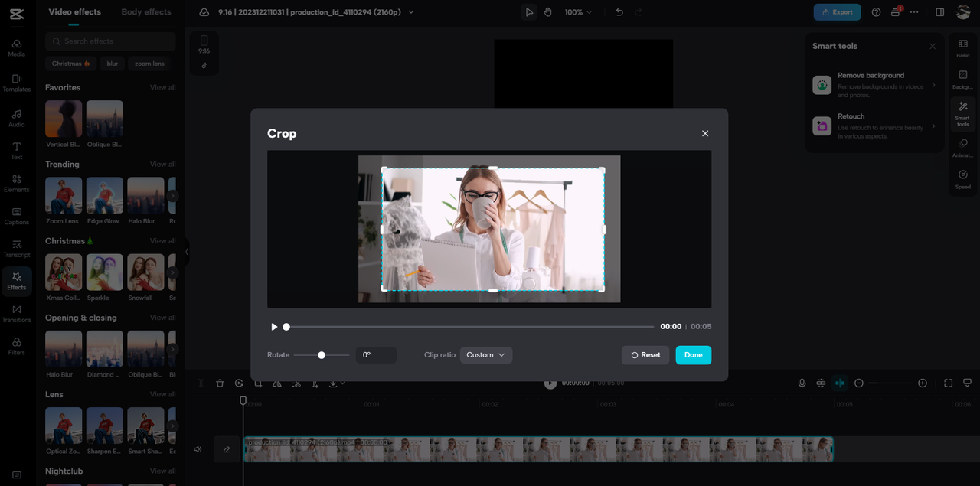The width and height of the screenshot is (980, 486).
Task: Click the delete clip trash icon
Action: (x=220, y=383)
